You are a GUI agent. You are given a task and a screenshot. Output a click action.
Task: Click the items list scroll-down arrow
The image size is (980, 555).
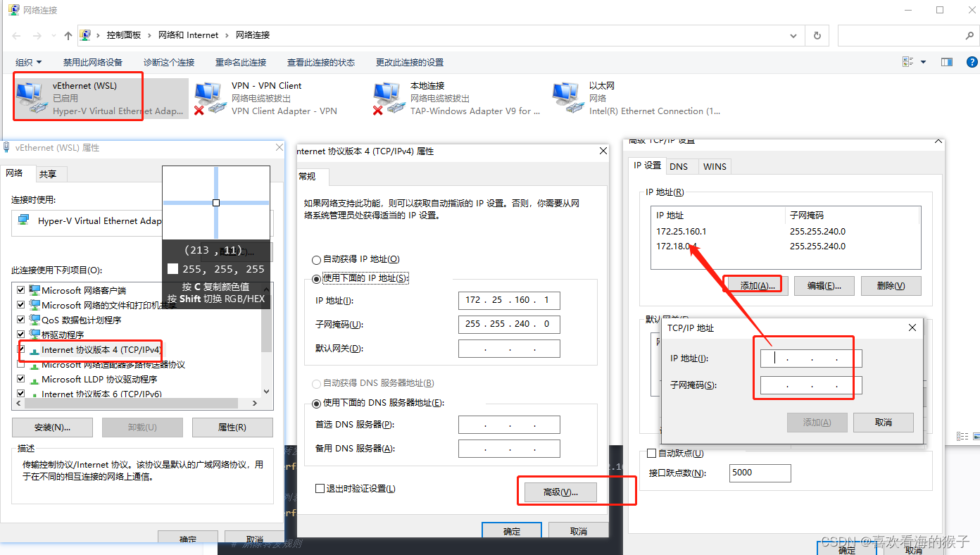click(x=266, y=391)
